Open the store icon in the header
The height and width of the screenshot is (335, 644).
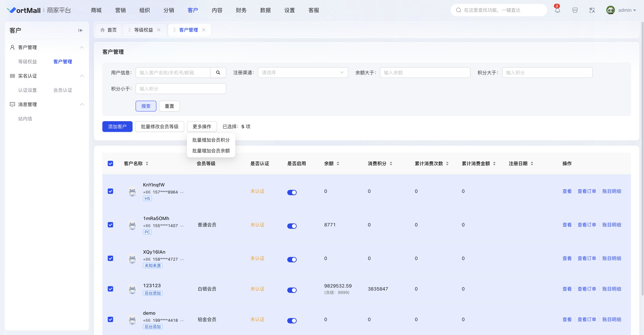coord(575,10)
